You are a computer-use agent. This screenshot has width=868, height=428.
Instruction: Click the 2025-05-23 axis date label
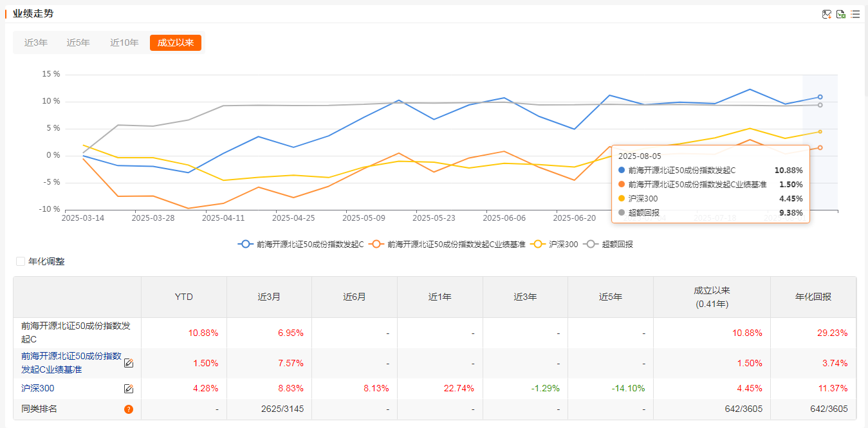[x=434, y=218]
